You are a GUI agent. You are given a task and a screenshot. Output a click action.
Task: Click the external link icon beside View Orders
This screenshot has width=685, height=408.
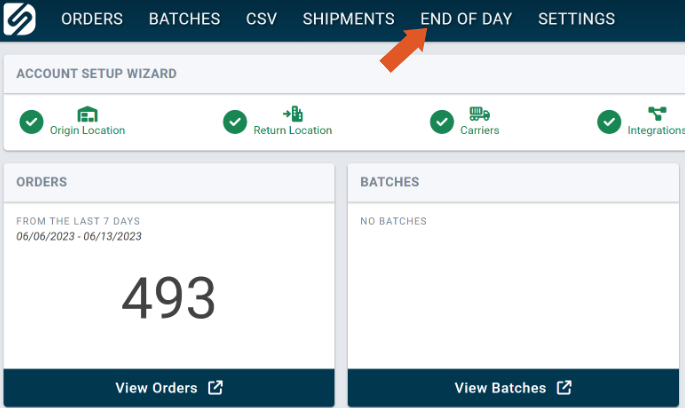[x=216, y=388]
